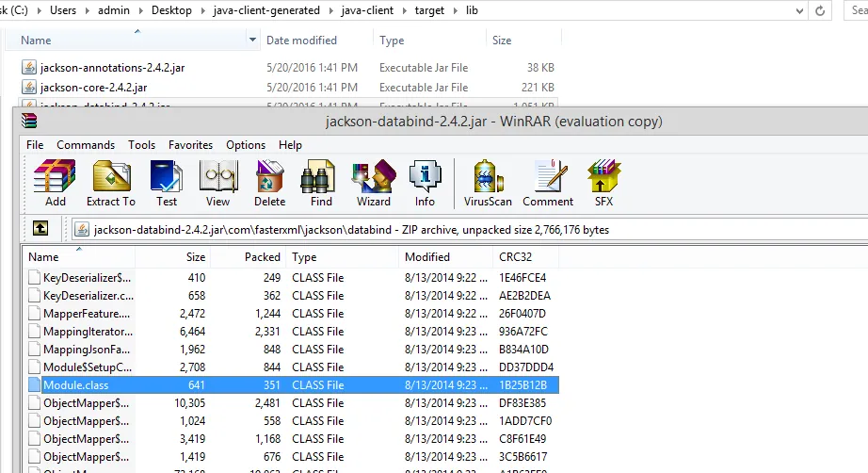Open the Comment toolbar icon
This screenshot has width=868, height=473.
tap(548, 183)
